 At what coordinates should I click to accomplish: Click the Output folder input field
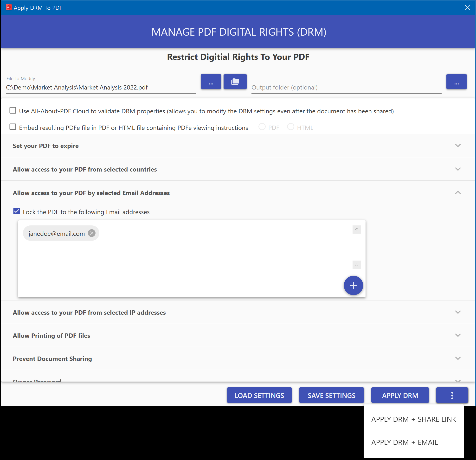(346, 87)
